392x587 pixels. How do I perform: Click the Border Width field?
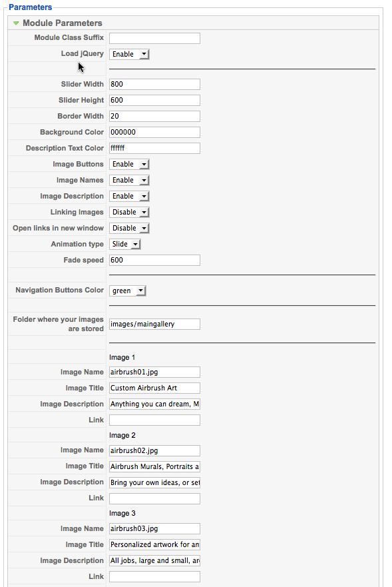154,117
